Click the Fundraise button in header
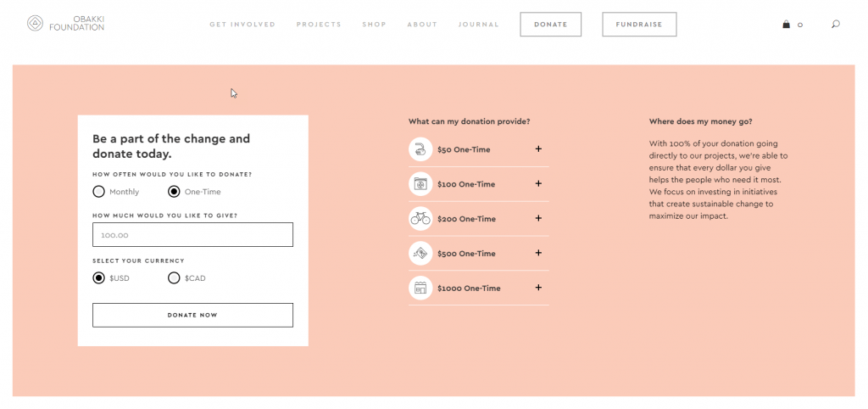868x409 pixels. pyautogui.click(x=639, y=25)
